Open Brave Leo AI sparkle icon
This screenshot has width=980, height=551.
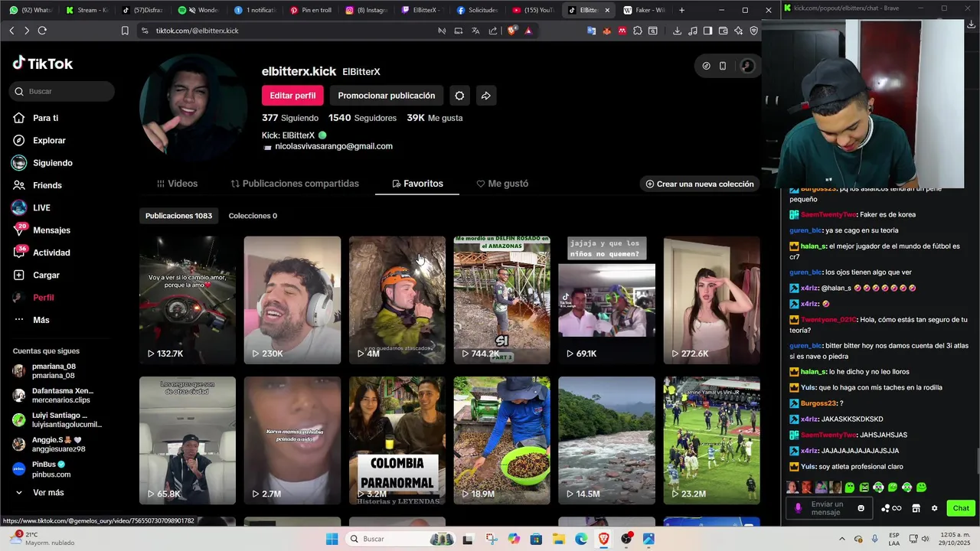pos(739,31)
